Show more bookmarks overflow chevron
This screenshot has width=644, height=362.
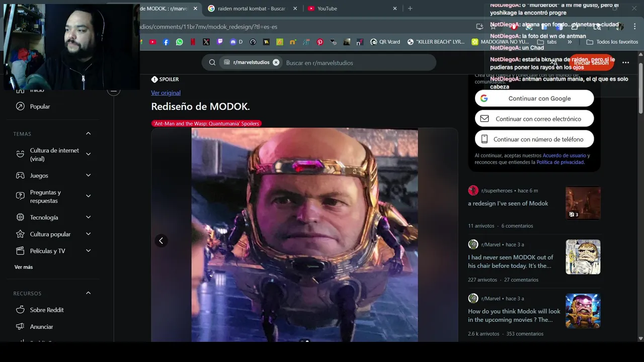570,42
